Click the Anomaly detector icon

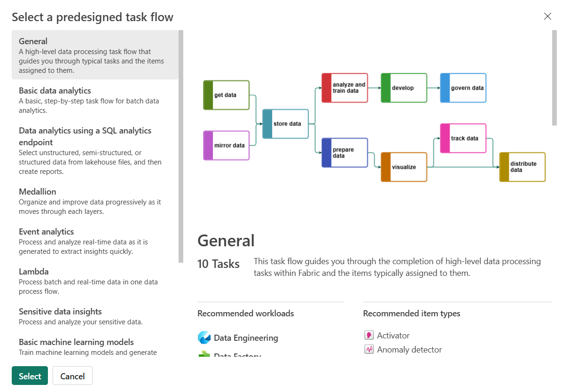(369, 349)
